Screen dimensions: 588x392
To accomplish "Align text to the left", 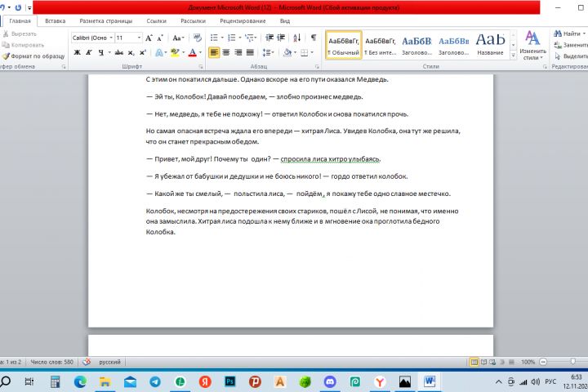I will (x=214, y=52).
